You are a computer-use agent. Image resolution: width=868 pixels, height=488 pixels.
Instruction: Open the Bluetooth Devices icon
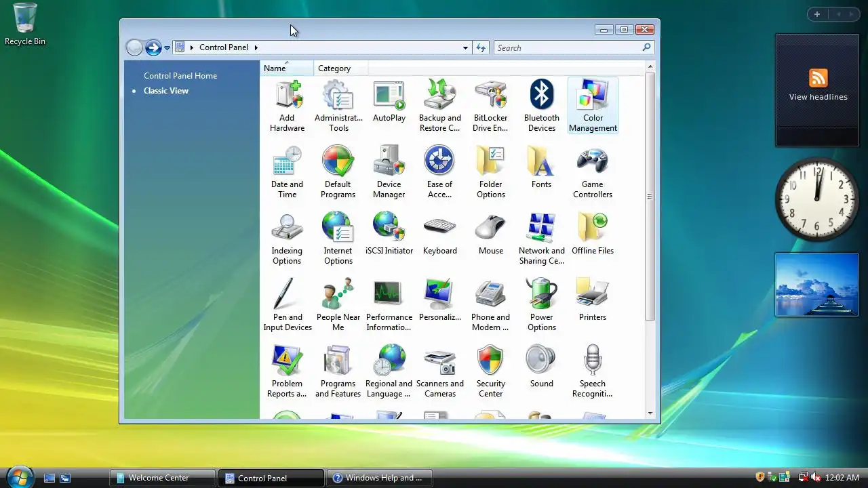pos(541,106)
